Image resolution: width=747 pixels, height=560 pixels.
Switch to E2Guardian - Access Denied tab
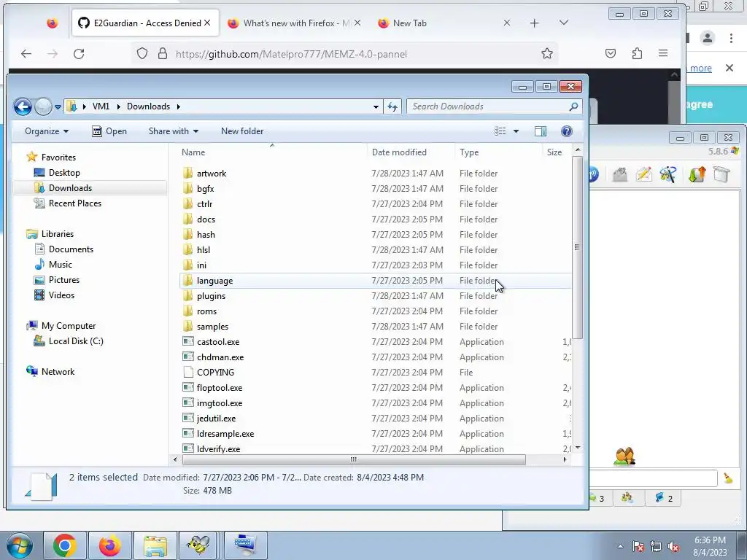[145, 23]
